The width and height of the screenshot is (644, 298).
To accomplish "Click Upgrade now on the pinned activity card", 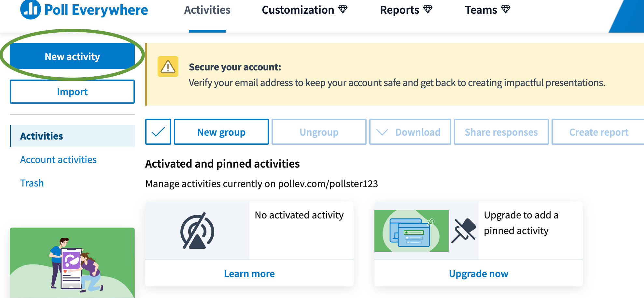I will coord(478,274).
